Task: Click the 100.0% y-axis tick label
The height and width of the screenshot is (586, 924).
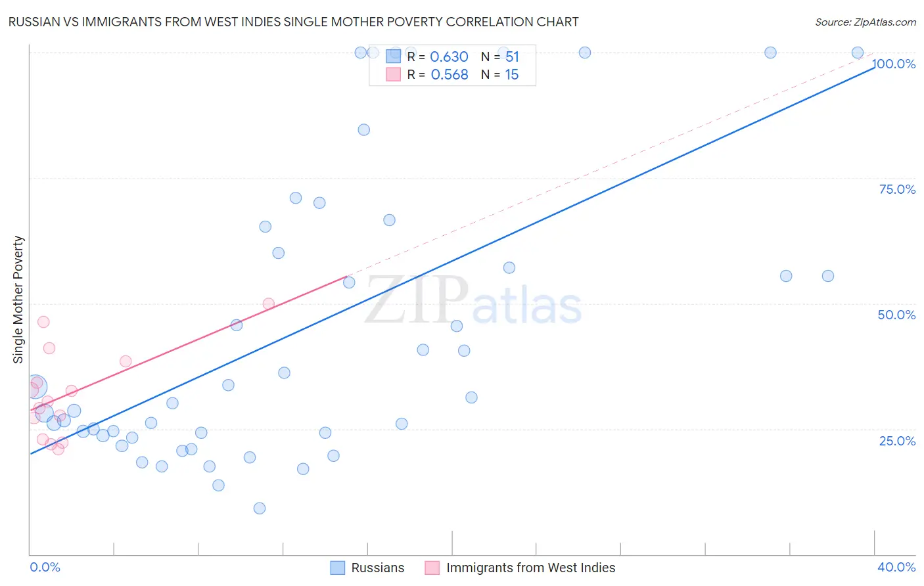Action: 894,64
